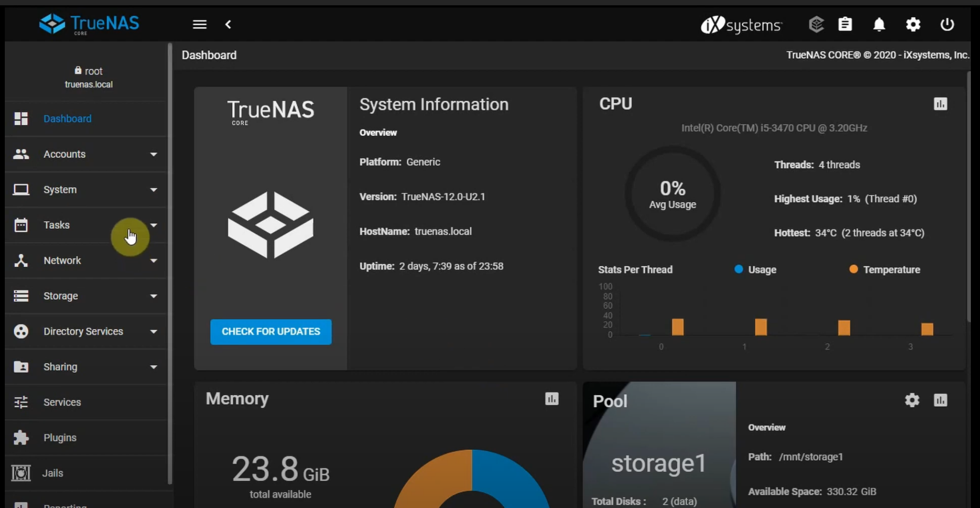Open the Pool settings gear icon
This screenshot has height=508, width=980.
pos(911,400)
